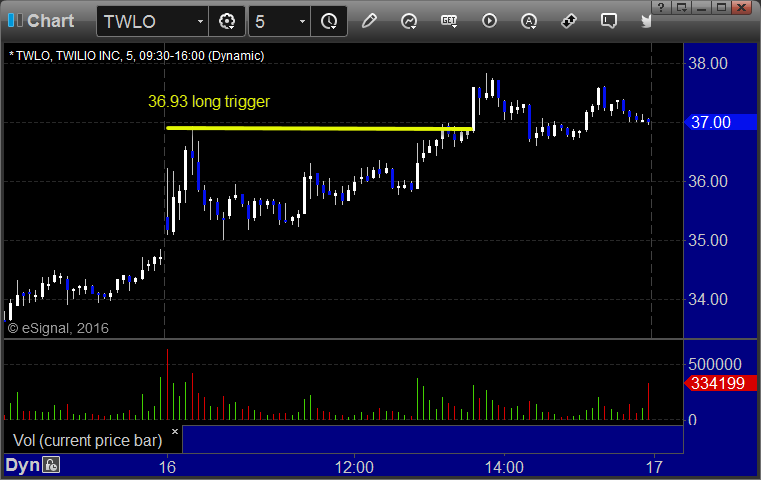Open help question mark button
The image size is (761, 480).
tap(662, 7)
